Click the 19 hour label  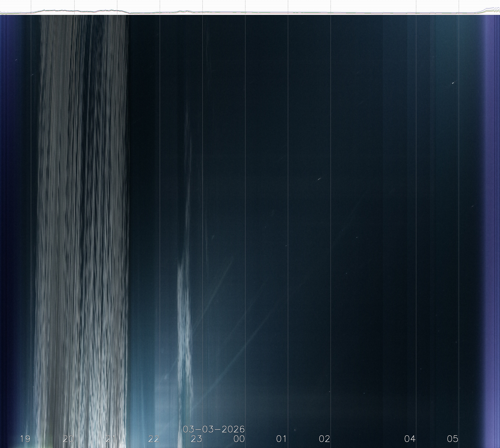coord(25,439)
